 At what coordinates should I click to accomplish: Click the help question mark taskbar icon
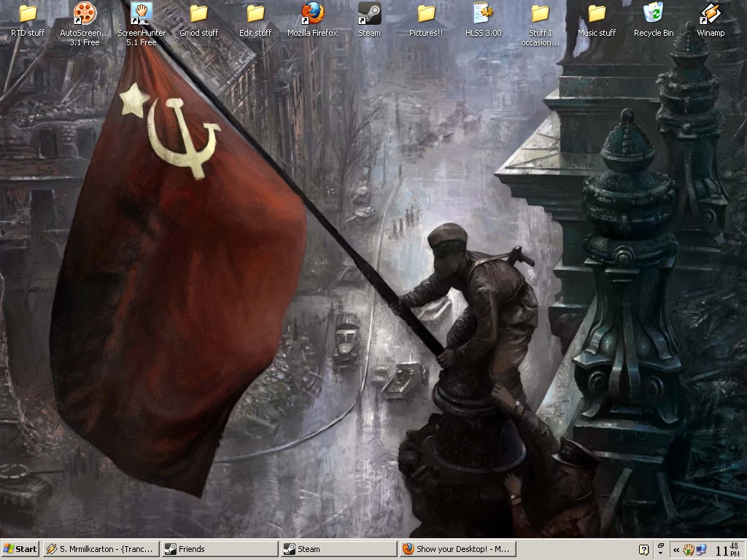[x=643, y=550]
